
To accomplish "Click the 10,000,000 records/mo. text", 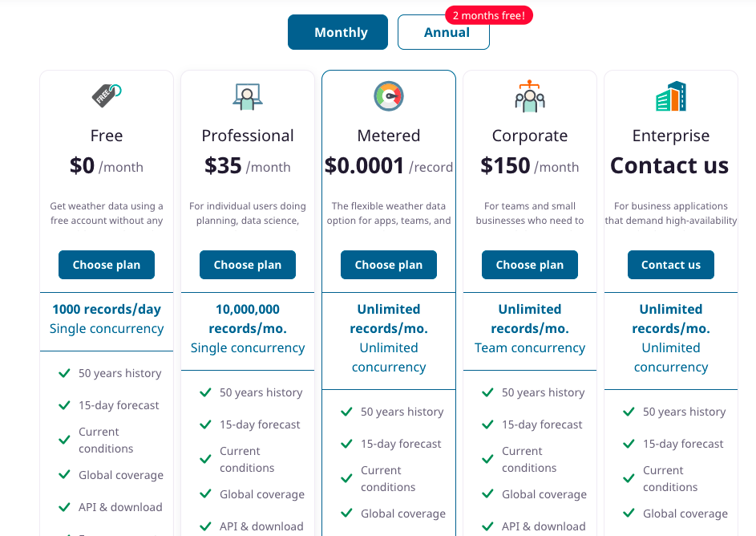I will pos(248,319).
